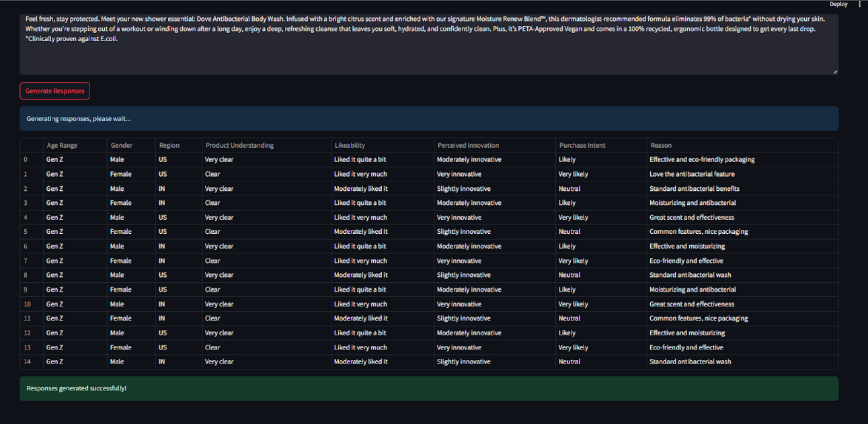
Task: Select row 4's 'Very innovative' cell
Action: click(495, 218)
